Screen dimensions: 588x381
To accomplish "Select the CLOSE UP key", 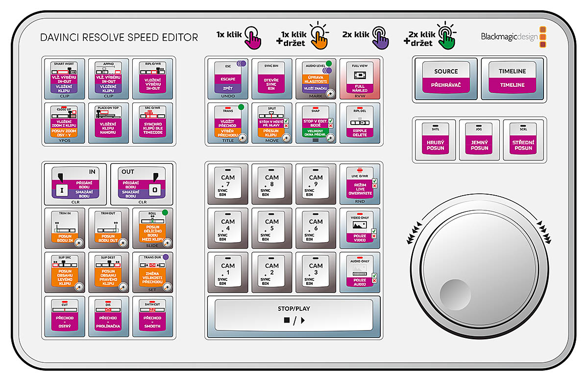I will click(x=64, y=124).
